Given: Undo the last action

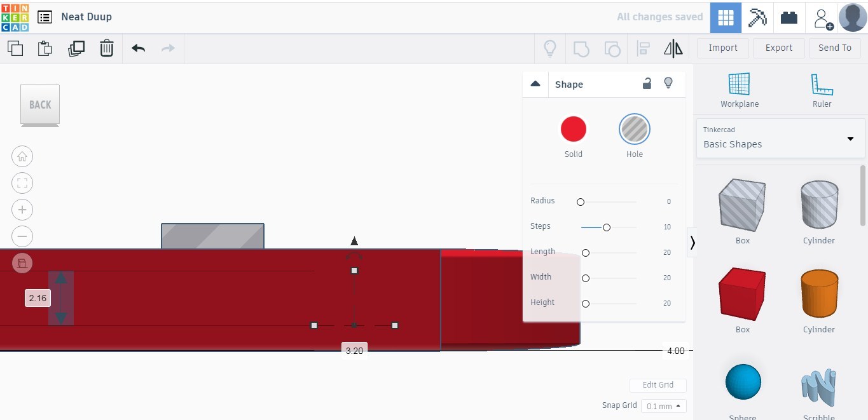Looking at the screenshot, I should click(138, 48).
